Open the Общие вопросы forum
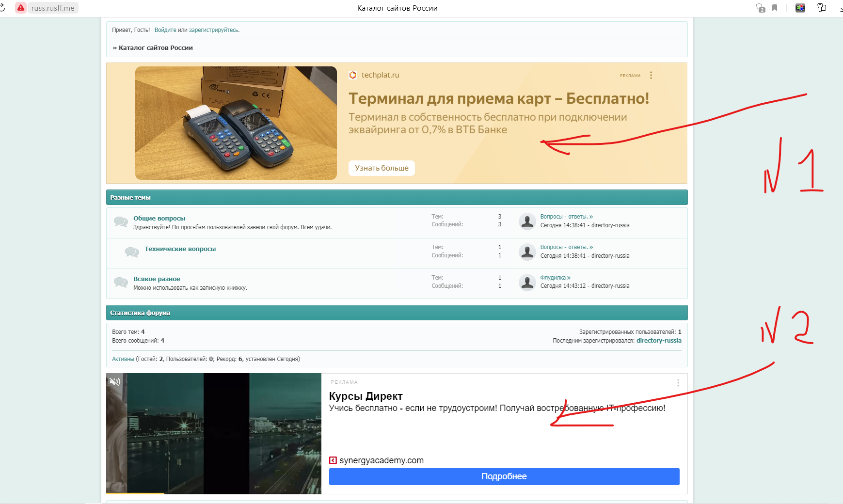The height and width of the screenshot is (504, 843). click(x=159, y=219)
